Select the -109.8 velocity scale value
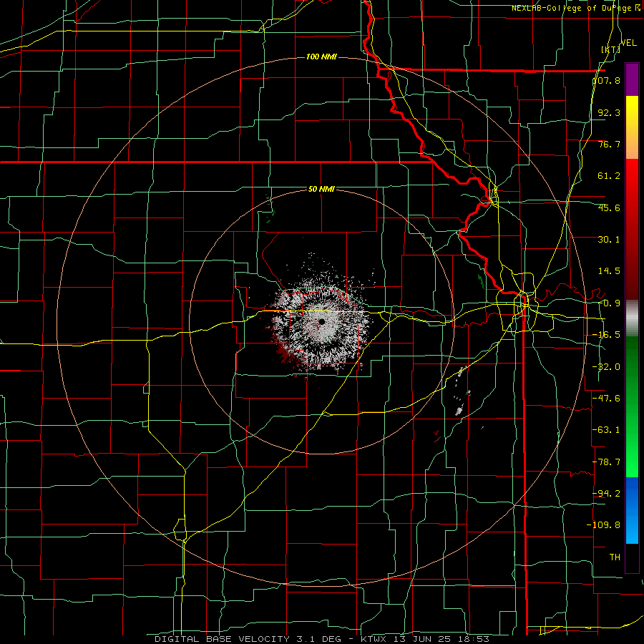The width and height of the screenshot is (644, 644). click(604, 525)
